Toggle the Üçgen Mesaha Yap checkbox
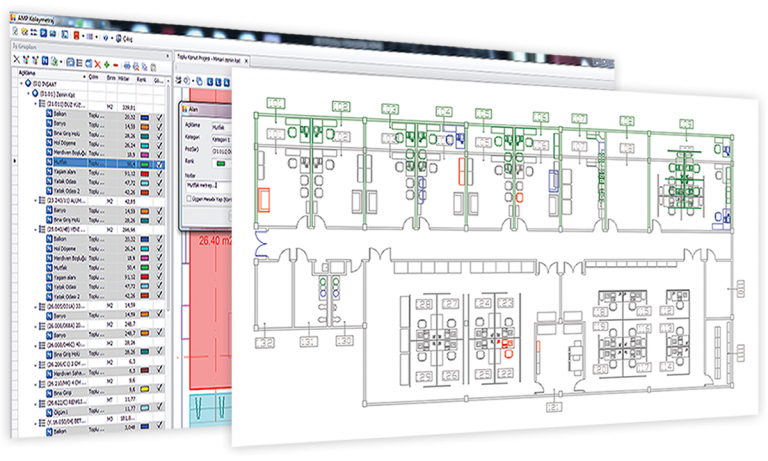 [187, 197]
